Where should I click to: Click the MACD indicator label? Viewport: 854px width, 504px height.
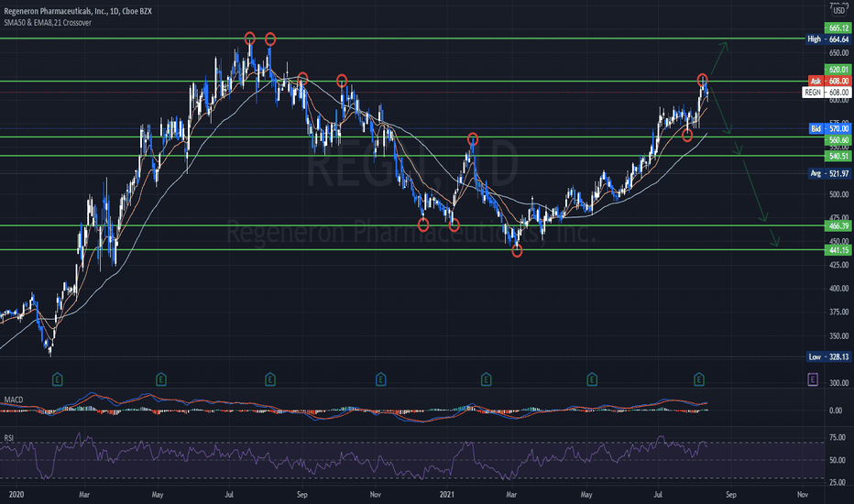point(14,400)
